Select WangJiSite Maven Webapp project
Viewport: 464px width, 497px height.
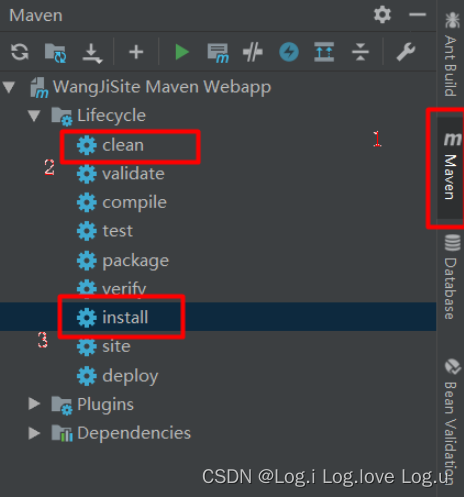click(162, 87)
